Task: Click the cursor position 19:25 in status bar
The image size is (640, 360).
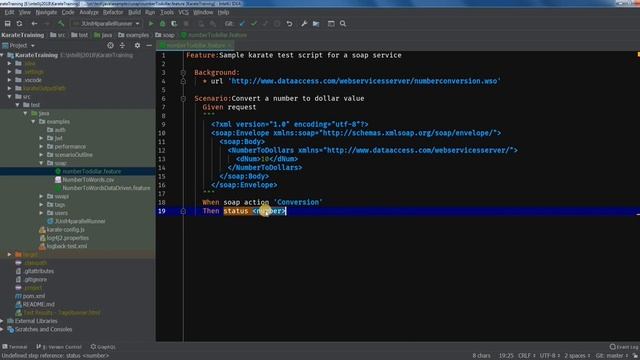Action: 506,356
